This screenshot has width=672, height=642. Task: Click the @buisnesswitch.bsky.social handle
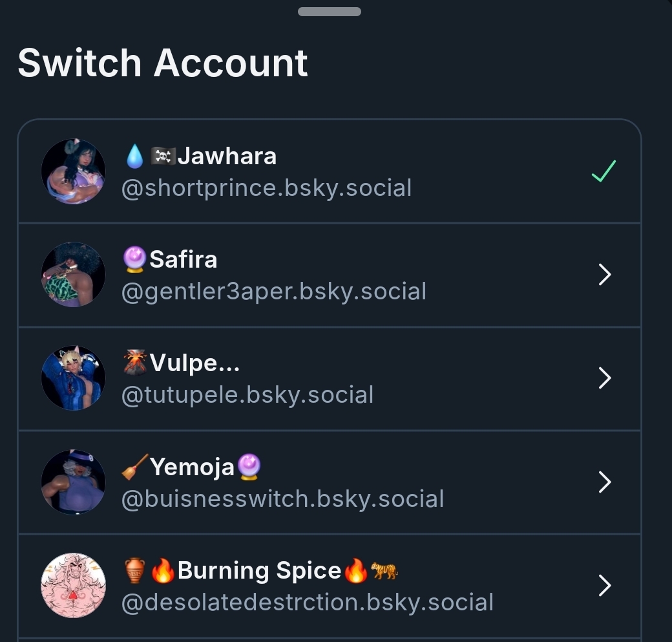[282, 499]
